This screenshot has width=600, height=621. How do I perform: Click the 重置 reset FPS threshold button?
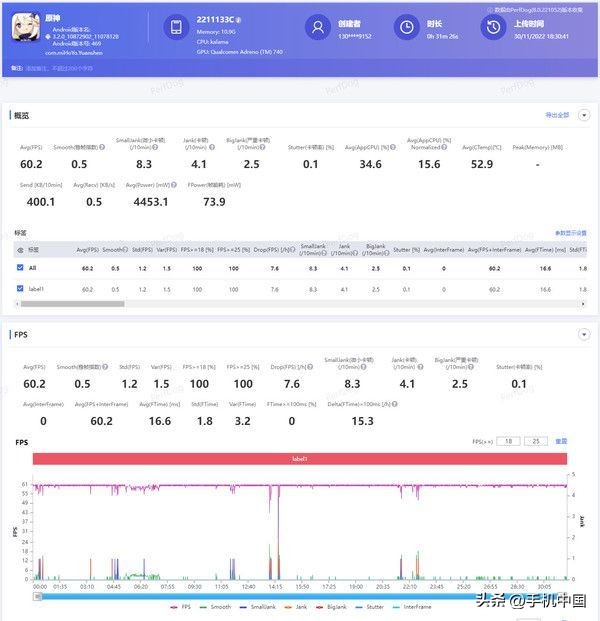point(561,441)
